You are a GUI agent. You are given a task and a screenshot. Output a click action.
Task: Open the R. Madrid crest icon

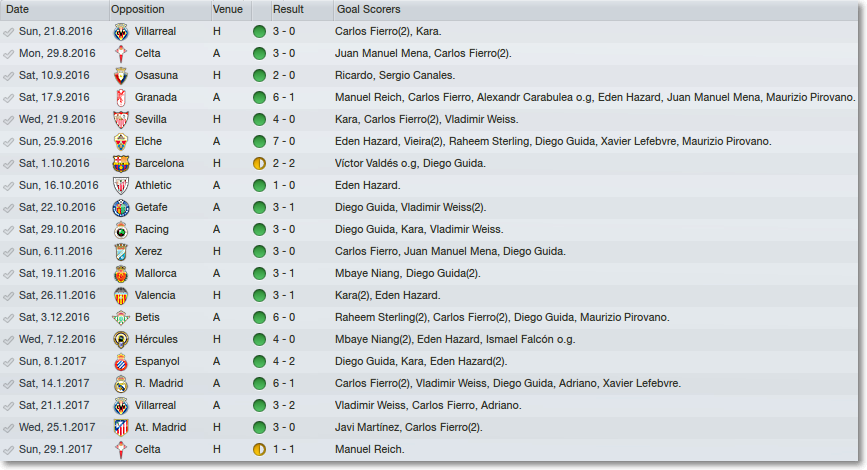[121, 384]
